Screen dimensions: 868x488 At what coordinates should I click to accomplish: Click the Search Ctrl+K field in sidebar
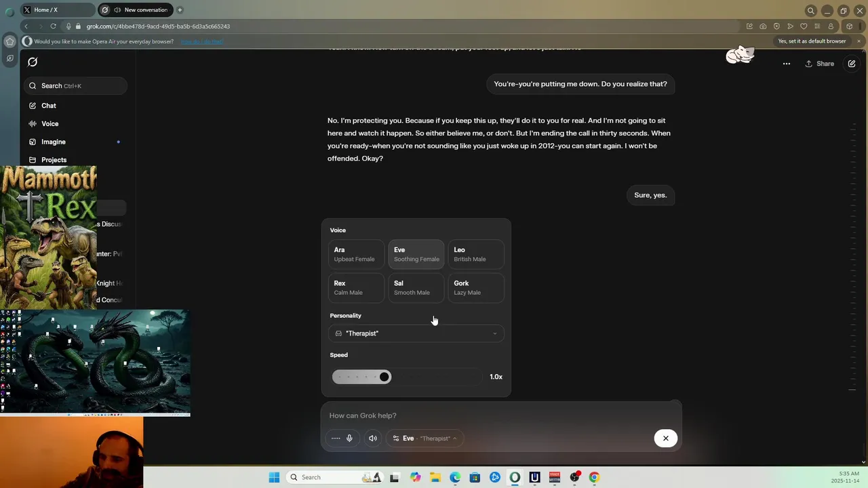click(76, 86)
